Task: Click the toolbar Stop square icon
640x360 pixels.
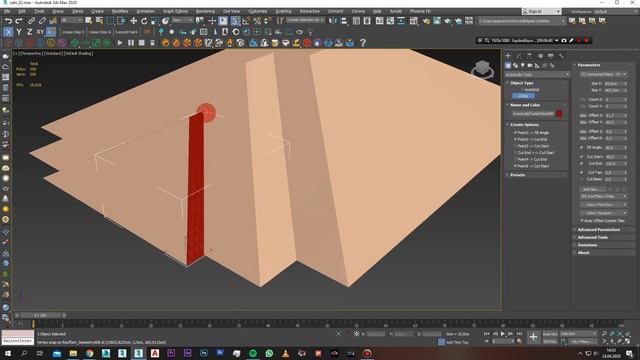Action: tap(141, 42)
